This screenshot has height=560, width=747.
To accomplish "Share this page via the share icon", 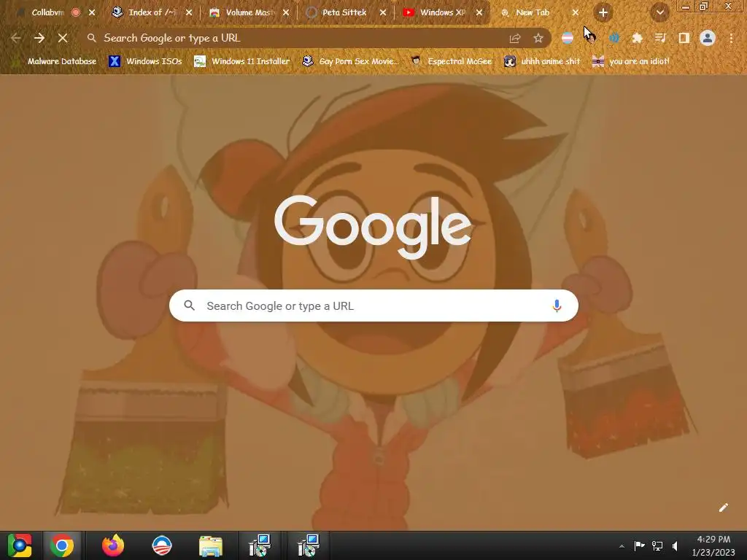I will 515,38.
